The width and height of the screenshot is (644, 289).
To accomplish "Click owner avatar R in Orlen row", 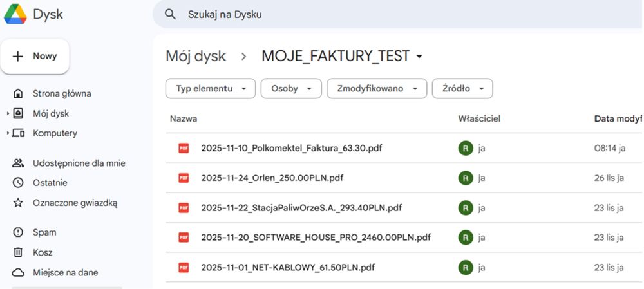I will point(466,178).
